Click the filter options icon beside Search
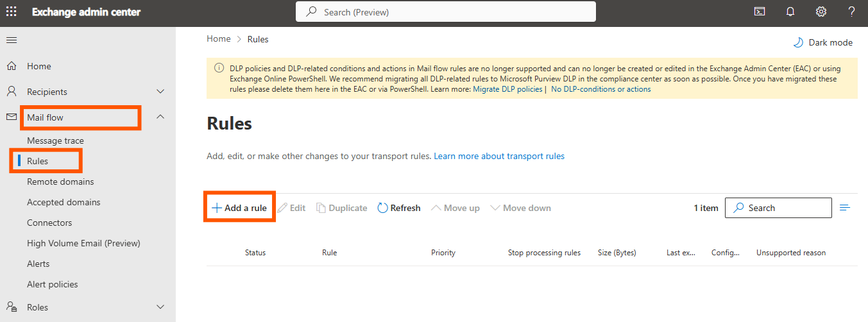The width and height of the screenshot is (868, 322). point(845,208)
